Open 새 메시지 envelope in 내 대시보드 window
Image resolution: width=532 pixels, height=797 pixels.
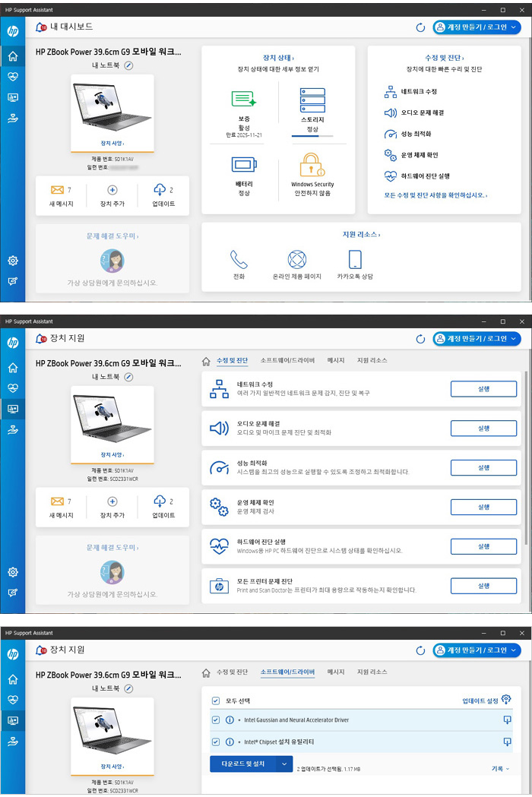coord(58,190)
